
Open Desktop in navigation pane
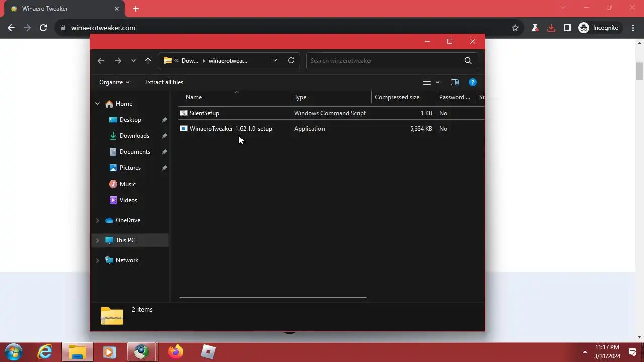point(130,120)
